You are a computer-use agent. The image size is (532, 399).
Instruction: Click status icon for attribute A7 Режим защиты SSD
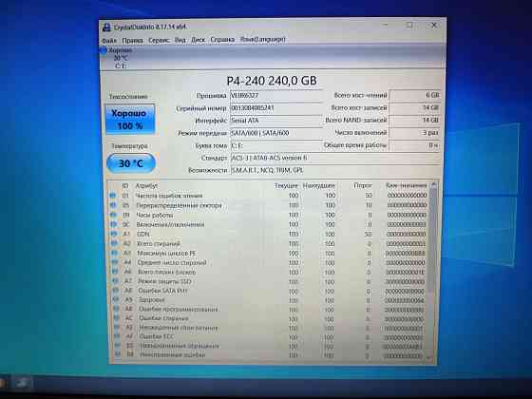click(115, 281)
